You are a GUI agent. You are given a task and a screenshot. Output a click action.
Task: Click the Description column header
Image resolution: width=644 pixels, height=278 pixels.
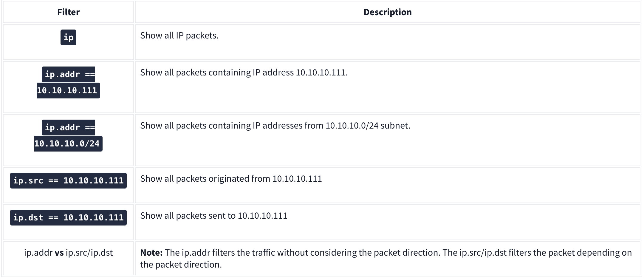click(388, 12)
